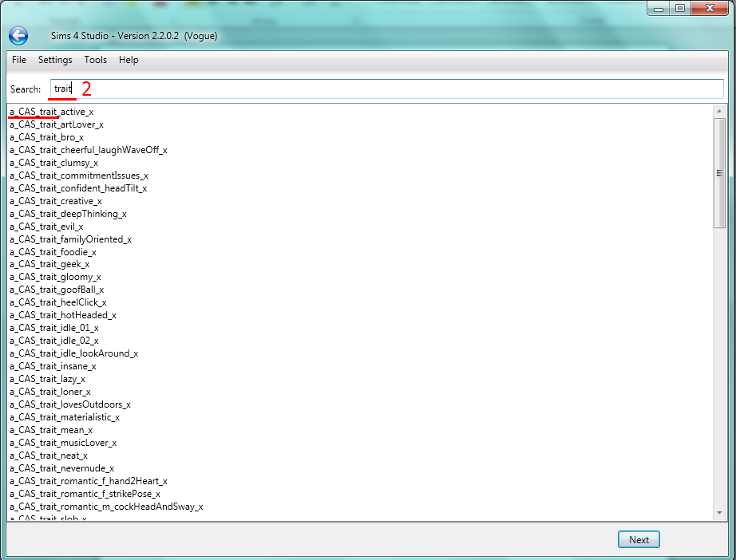
Task: Open the Settings menu
Action: point(55,60)
